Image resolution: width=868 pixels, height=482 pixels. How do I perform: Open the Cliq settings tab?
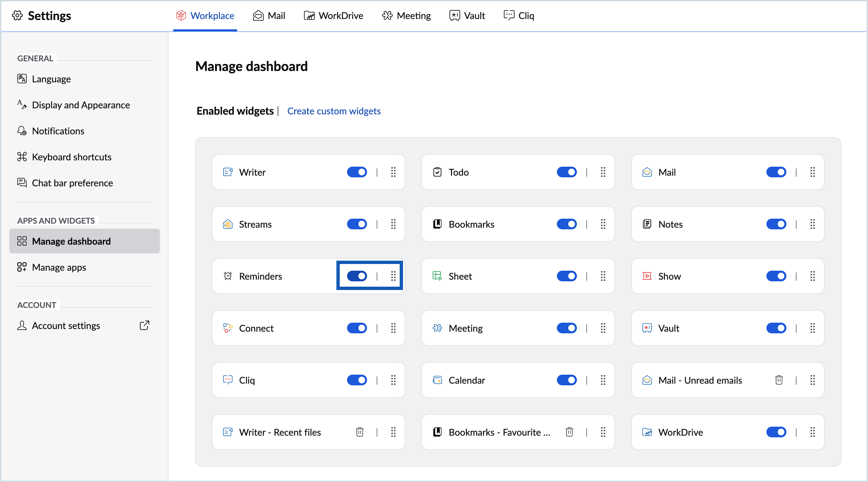[519, 16]
